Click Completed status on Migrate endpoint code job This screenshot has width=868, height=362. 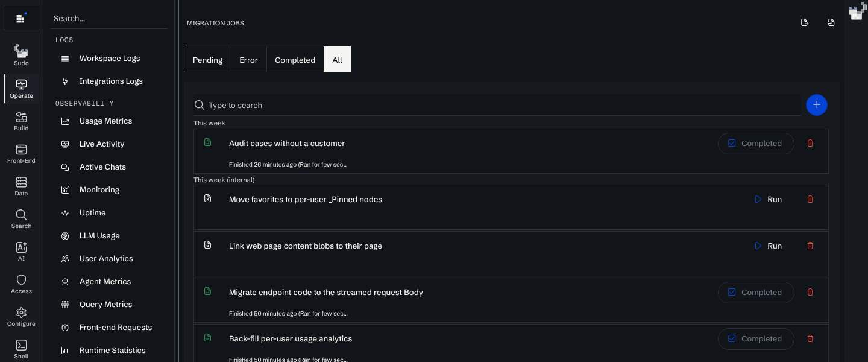(756, 293)
